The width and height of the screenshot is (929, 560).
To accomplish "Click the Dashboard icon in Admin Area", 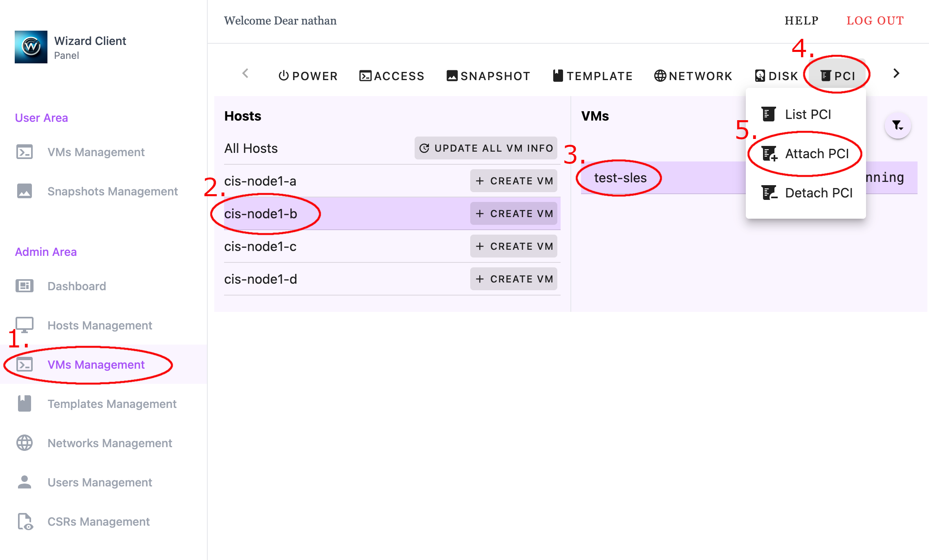I will [x=25, y=286].
